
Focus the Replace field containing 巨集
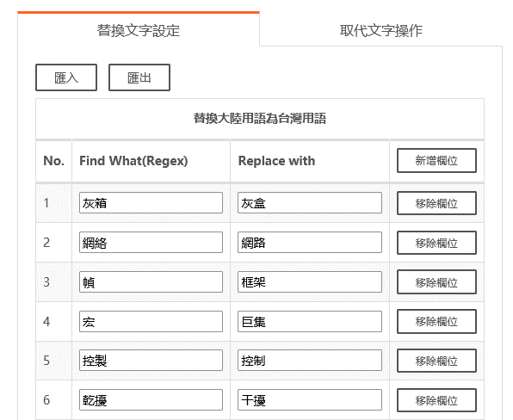coord(310,322)
